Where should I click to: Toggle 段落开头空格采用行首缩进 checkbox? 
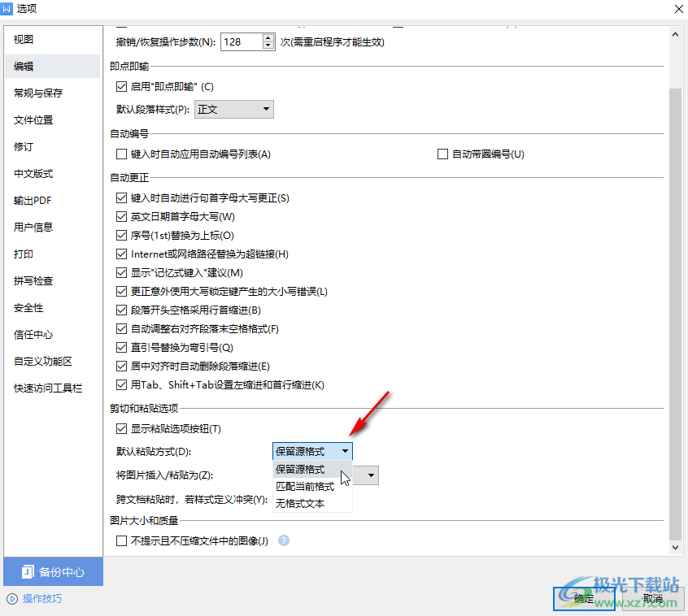click(x=121, y=310)
